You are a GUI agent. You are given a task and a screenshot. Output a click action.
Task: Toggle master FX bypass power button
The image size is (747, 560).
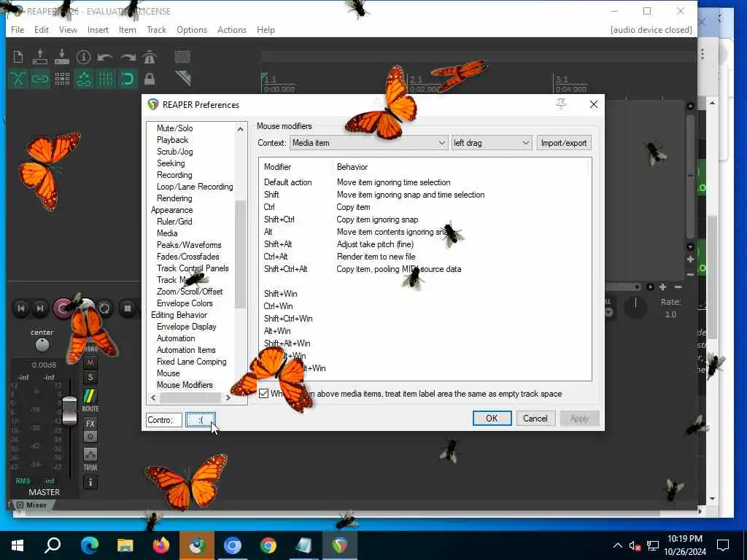(90, 436)
